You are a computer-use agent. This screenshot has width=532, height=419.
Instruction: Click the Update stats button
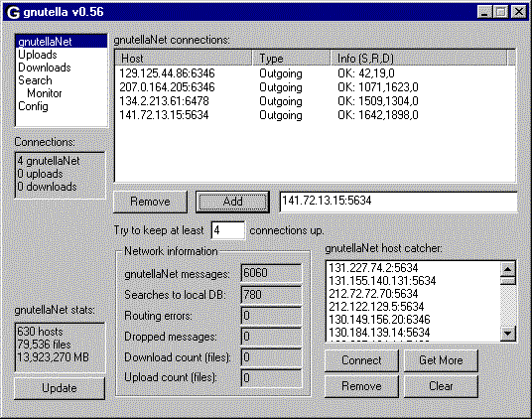click(x=60, y=388)
